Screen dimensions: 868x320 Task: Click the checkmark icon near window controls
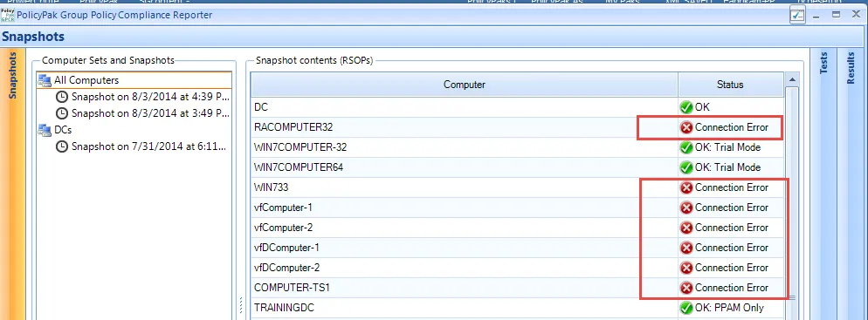pos(797,16)
